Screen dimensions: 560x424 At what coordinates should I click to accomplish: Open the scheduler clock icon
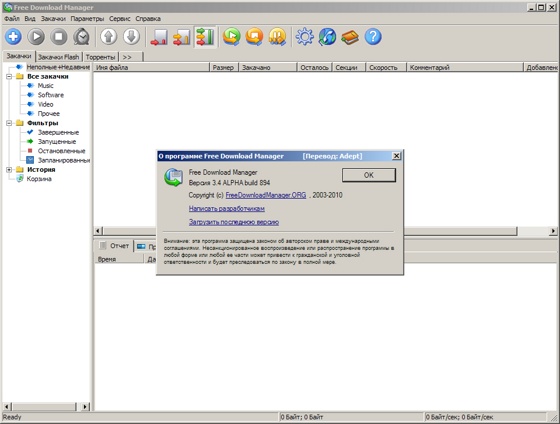81,36
